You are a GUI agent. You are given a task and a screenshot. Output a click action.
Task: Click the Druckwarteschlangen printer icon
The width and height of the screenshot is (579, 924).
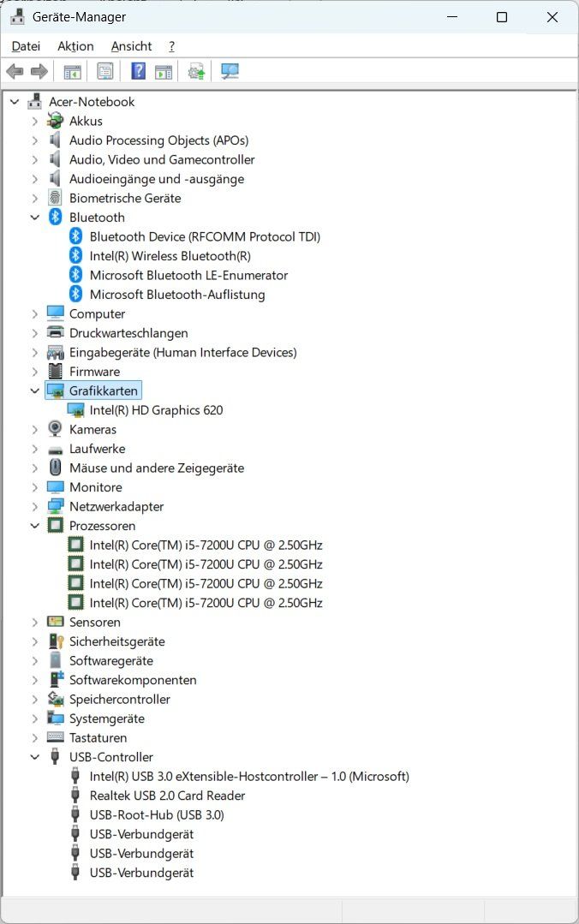[56, 333]
